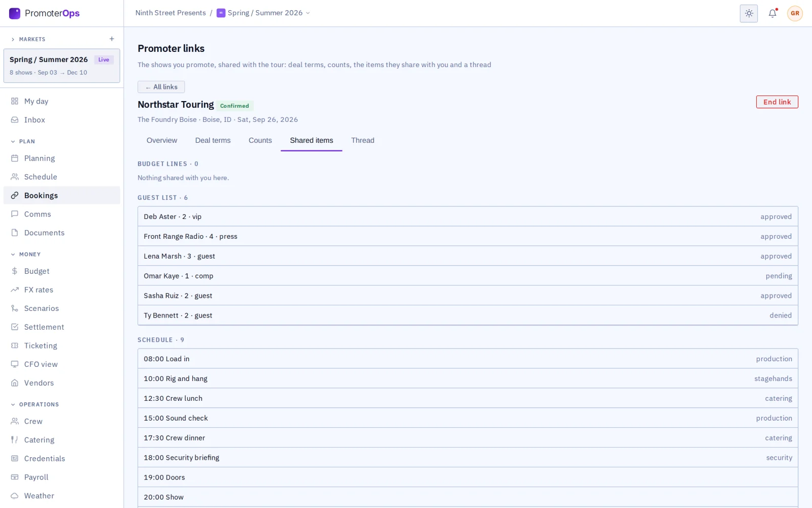Screen dimensions: 812x508
Task: Collapse the Operations section
Action: tap(35, 404)
